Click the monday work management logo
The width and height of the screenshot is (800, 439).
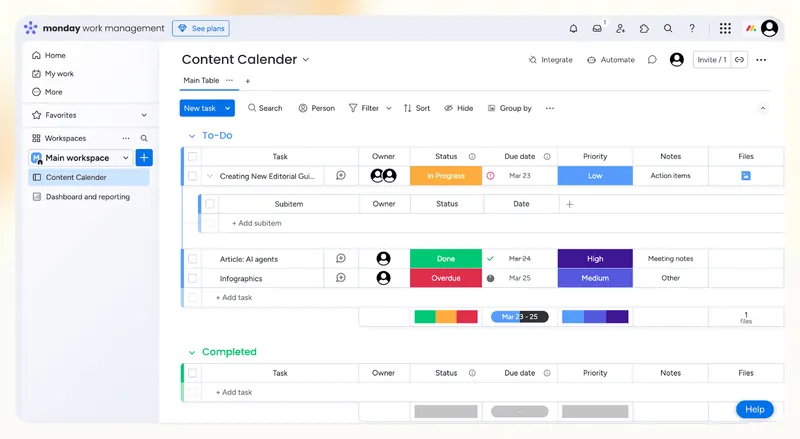[94, 29]
